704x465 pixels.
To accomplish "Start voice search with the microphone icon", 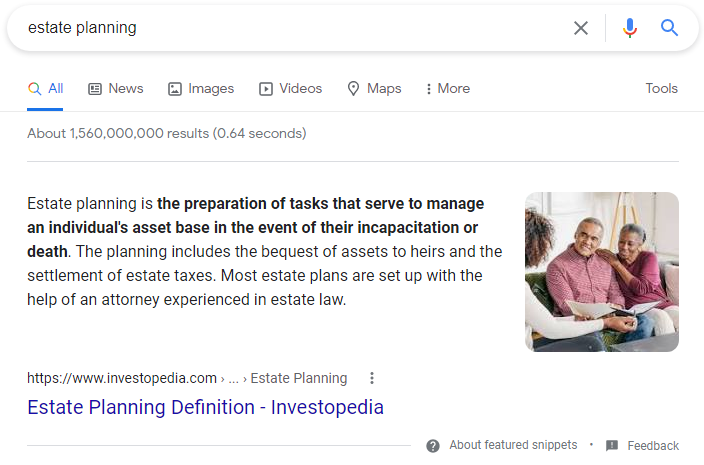I will click(x=630, y=28).
